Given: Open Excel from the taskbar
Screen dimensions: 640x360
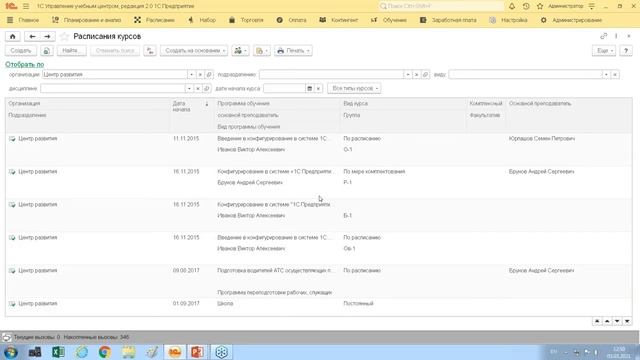Looking at the screenshot, I should pos(58,352).
